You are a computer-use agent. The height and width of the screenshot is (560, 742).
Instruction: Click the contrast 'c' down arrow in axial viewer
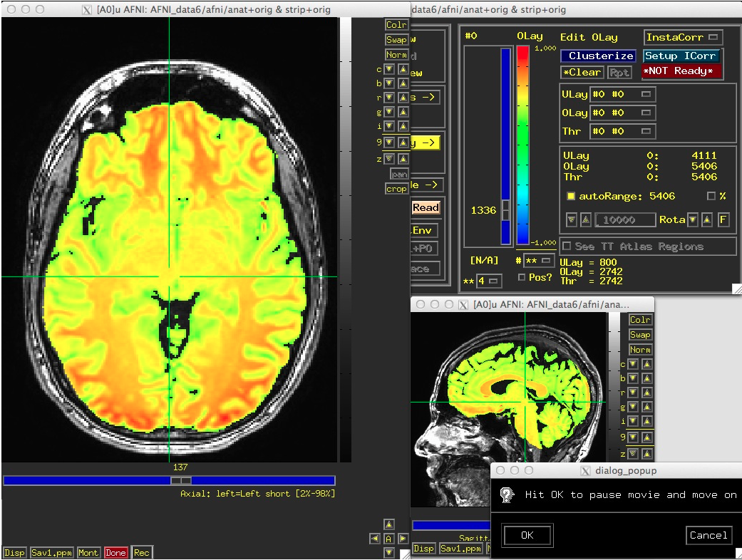click(x=389, y=69)
